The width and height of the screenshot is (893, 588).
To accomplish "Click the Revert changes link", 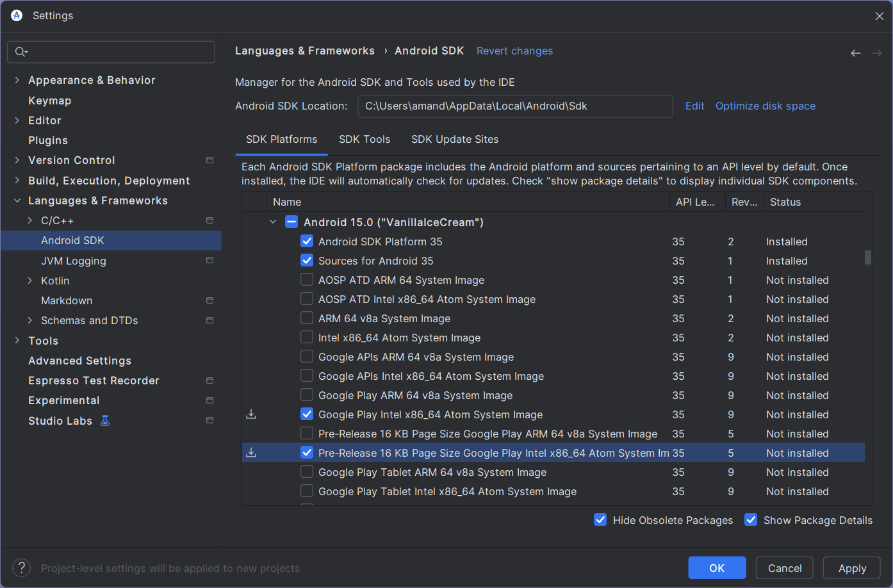I will pyautogui.click(x=514, y=51).
